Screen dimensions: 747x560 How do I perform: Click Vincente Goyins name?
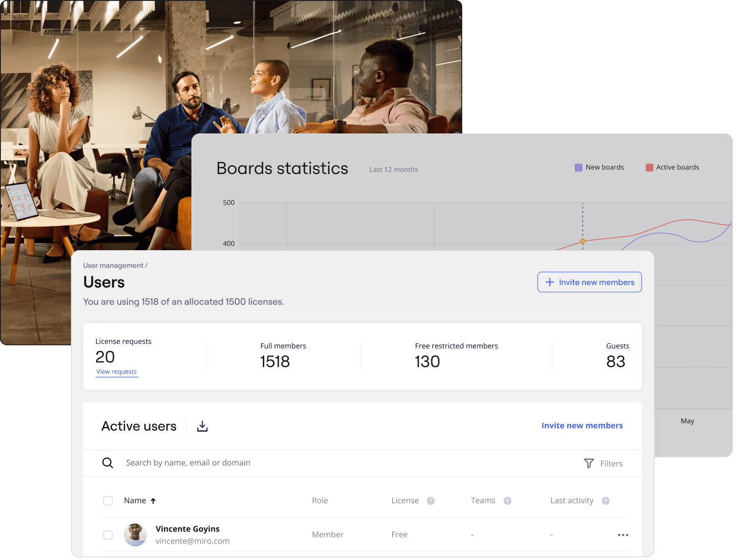pos(188,529)
